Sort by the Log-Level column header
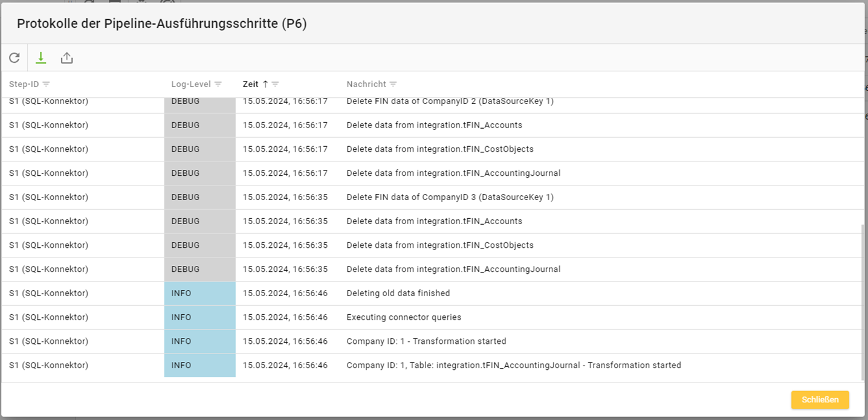 [191, 84]
